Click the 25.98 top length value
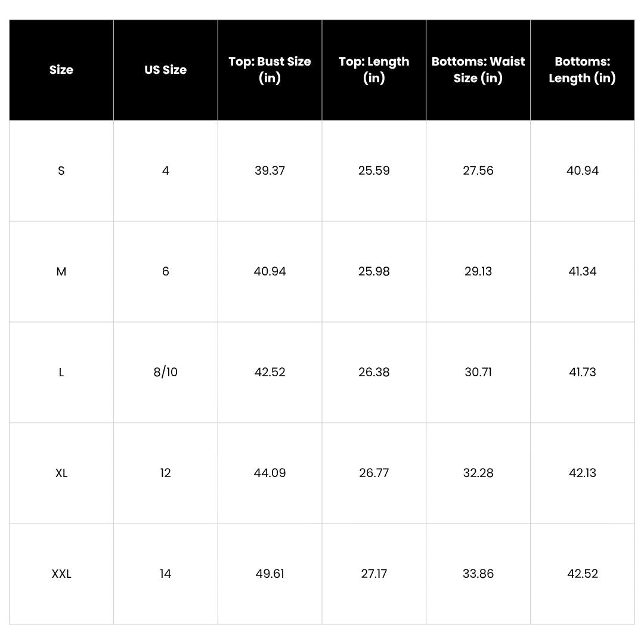The height and width of the screenshot is (644, 644). tap(374, 271)
